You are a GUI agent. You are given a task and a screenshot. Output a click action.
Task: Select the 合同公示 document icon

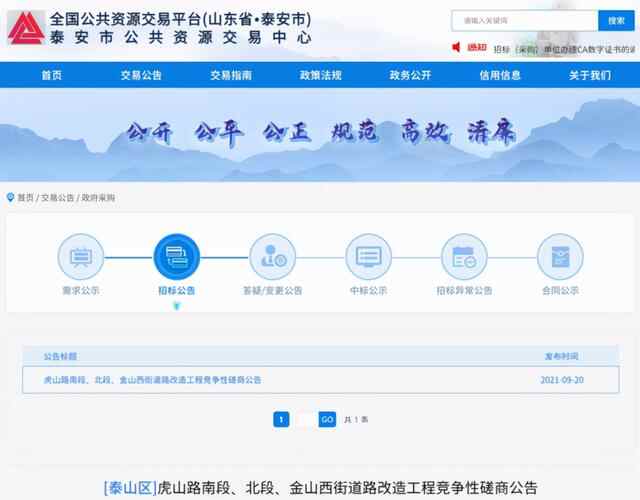pos(560,257)
